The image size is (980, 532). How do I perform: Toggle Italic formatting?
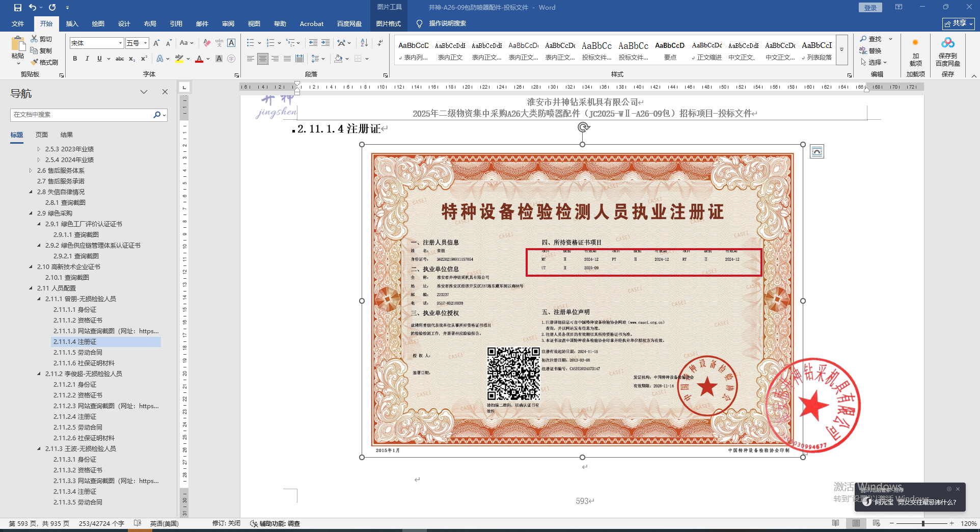point(87,59)
